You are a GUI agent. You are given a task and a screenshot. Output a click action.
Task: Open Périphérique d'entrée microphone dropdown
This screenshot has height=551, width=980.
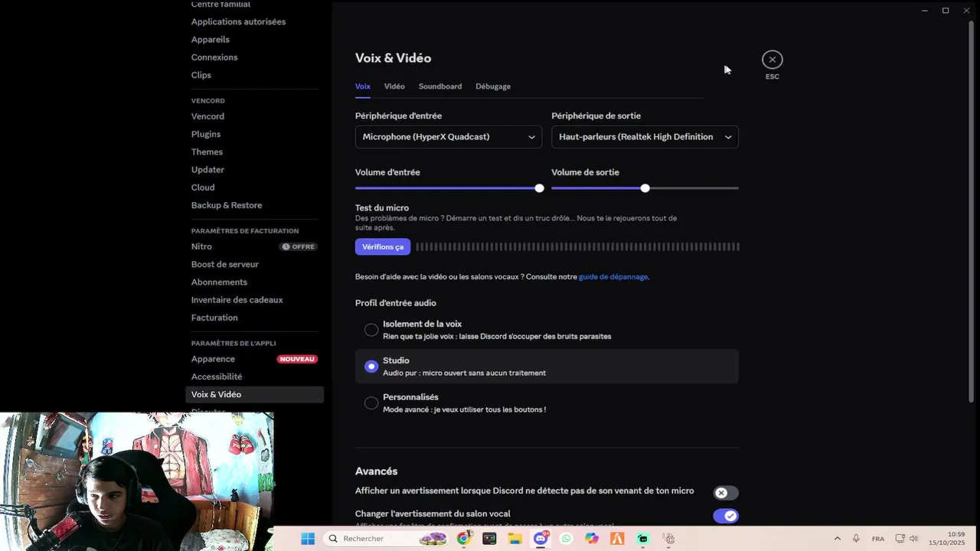coord(449,137)
